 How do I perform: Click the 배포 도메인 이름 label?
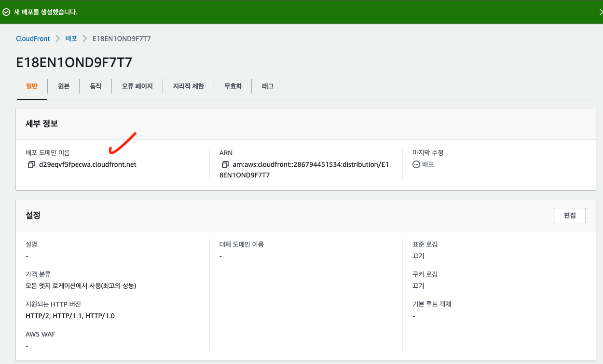pyautogui.click(x=48, y=153)
